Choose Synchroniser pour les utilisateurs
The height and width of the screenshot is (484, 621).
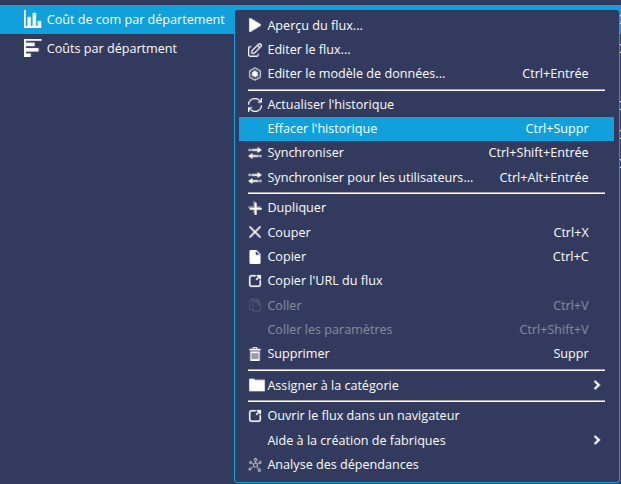coord(370,178)
